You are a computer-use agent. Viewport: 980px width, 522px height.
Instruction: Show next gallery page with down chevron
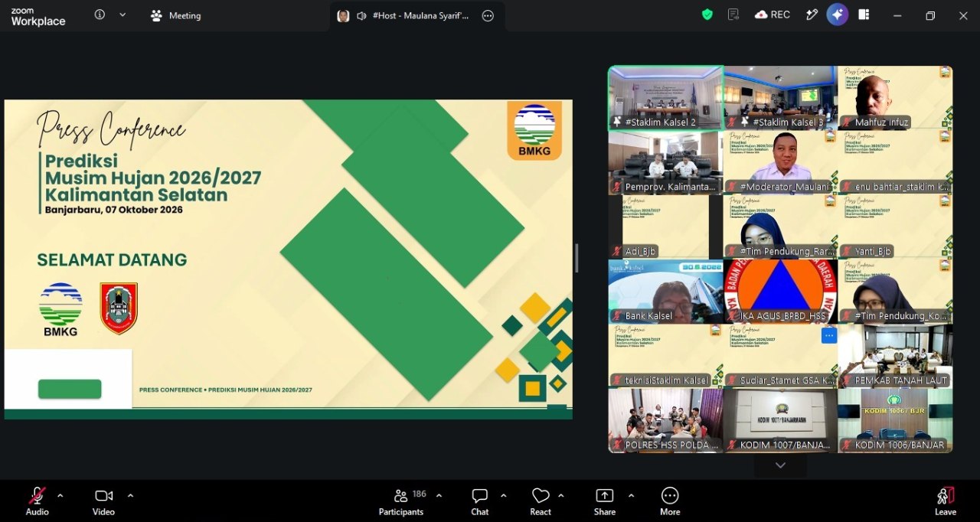click(x=780, y=465)
